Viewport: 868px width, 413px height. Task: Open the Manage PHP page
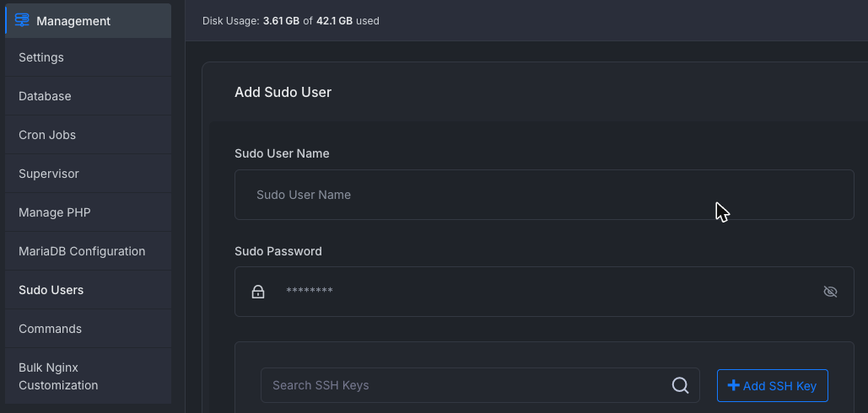(88, 212)
